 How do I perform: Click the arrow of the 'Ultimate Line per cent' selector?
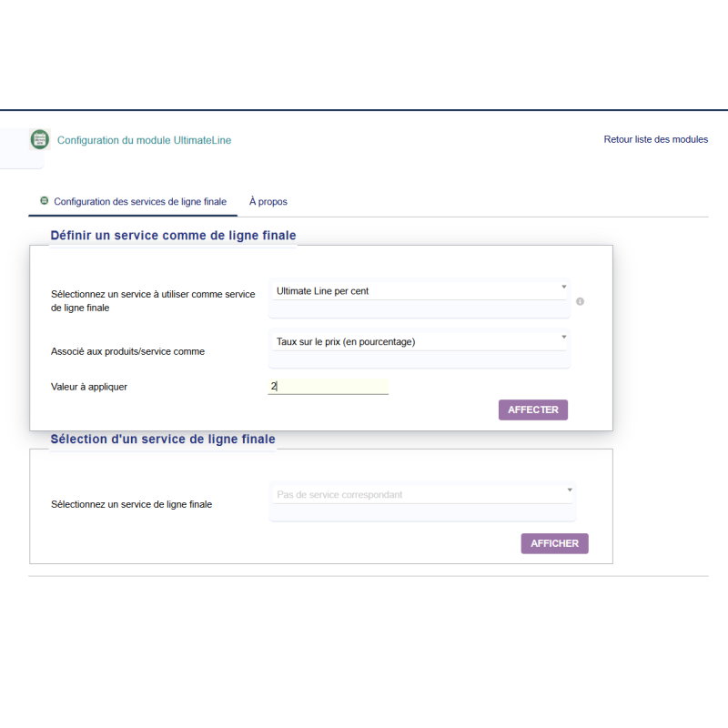point(563,287)
